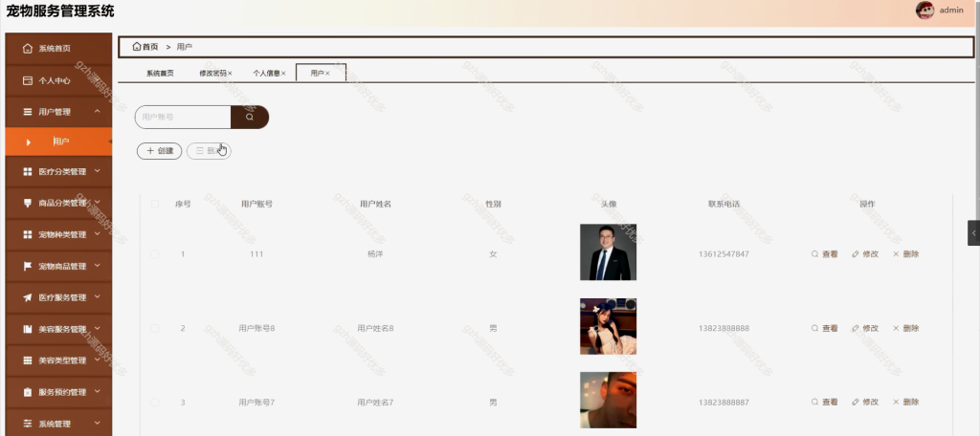Image resolution: width=980 pixels, height=436 pixels.
Task: Click the disabled 删除 batch button
Action: pos(209,150)
